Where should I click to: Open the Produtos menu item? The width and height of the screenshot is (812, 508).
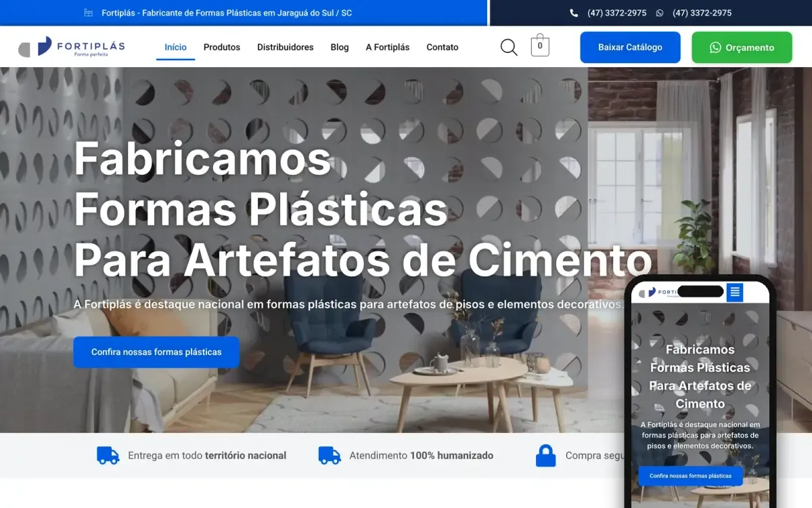pyautogui.click(x=222, y=47)
